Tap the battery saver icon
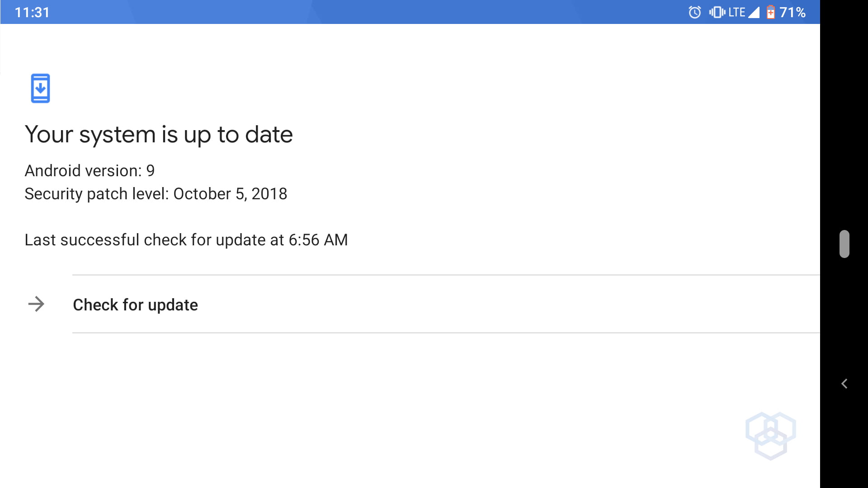Image resolution: width=868 pixels, height=488 pixels. pyautogui.click(x=771, y=12)
